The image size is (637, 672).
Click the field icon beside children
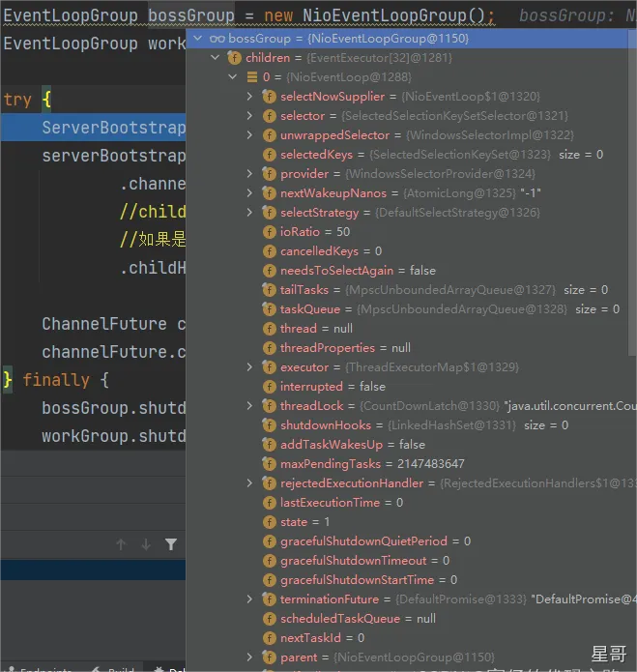(234, 58)
